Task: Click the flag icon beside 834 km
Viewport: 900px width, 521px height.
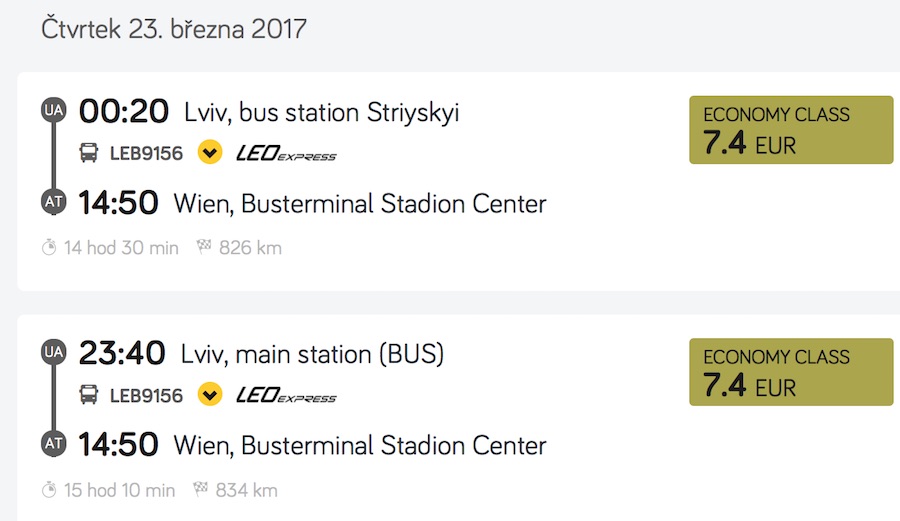Action: (202, 489)
